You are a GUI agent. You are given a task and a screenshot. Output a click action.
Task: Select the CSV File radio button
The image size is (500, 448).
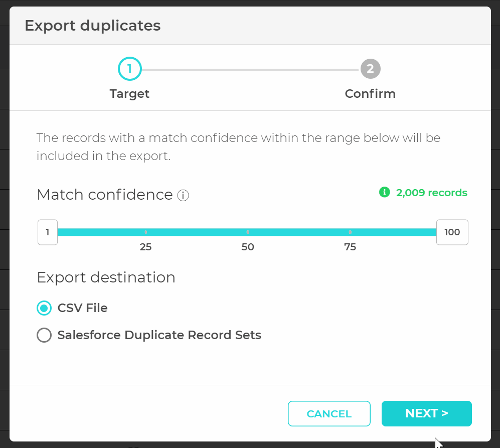click(44, 308)
